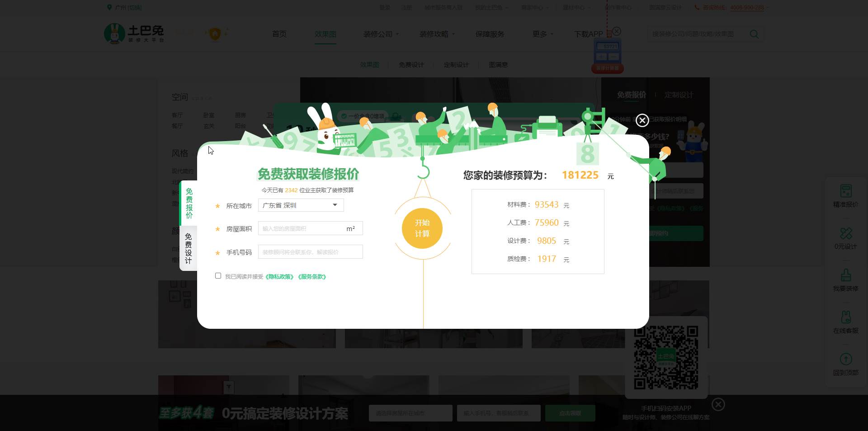Image resolution: width=868 pixels, height=431 pixels.
Task: Close the floating 装修计算器 widget
Action: 617,31
